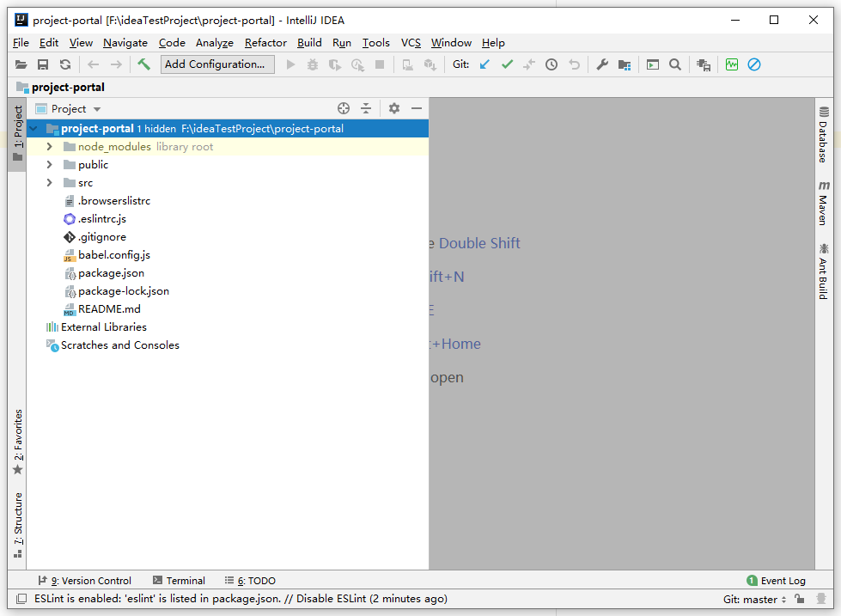The width and height of the screenshot is (841, 616).
Task: Toggle the 1: Project side tab
Action: click(17, 134)
